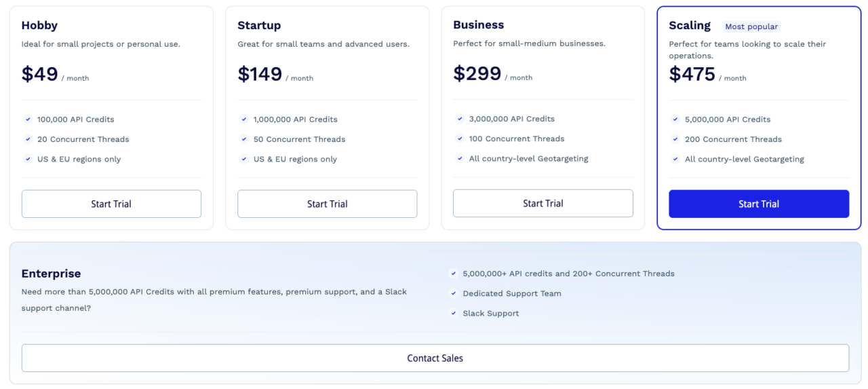Click checkmark next to 200 Concurrent Threads
868x389 pixels.
(675, 139)
